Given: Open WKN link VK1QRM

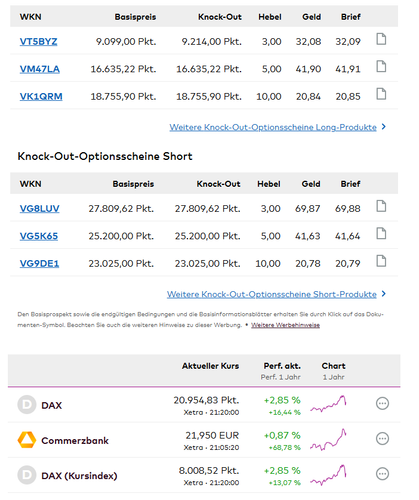Looking at the screenshot, I should [41, 97].
